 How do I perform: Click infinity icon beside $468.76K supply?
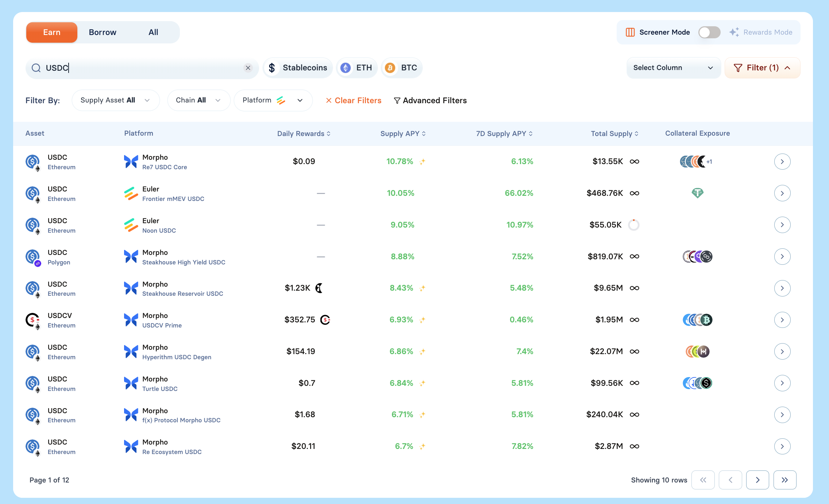[x=635, y=193]
